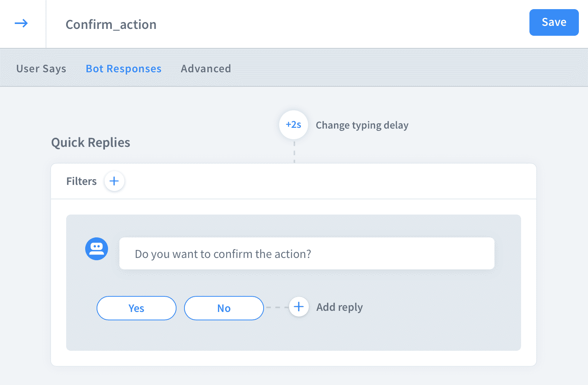The width and height of the screenshot is (588, 385).
Task: Click the dotted line under the typing delay bubble
Action: [x=294, y=152]
